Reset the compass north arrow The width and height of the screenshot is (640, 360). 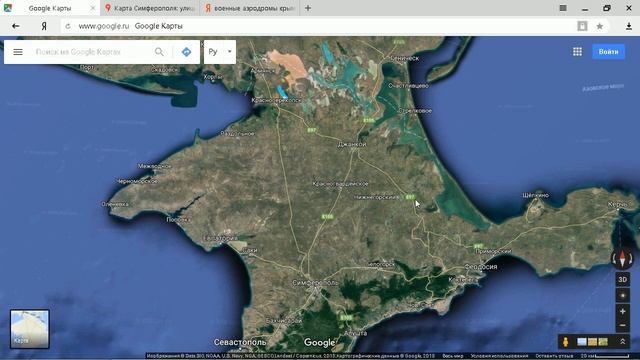pos(622,258)
